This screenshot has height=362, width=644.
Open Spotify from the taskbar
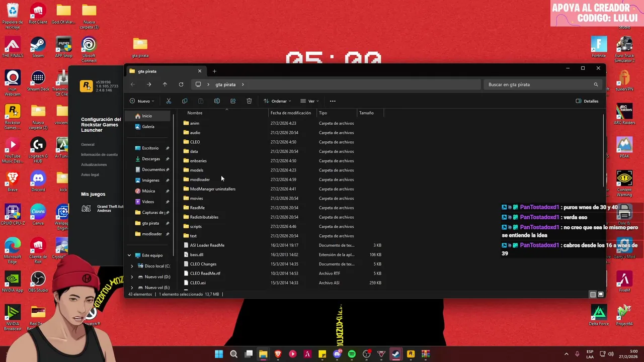[352, 354]
